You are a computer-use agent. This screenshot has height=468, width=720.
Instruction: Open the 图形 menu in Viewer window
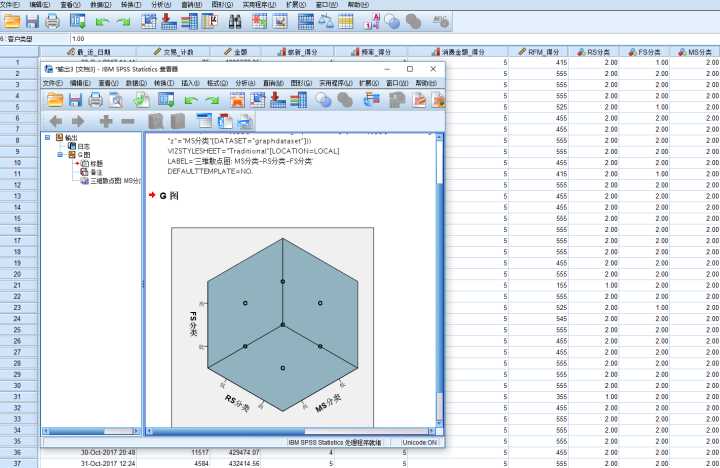pos(301,83)
